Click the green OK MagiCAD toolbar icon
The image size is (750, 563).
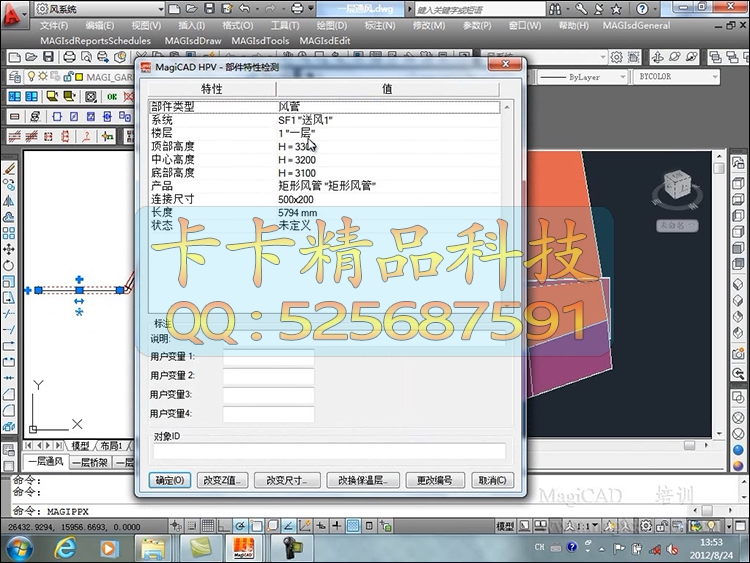[x=112, y=97]
